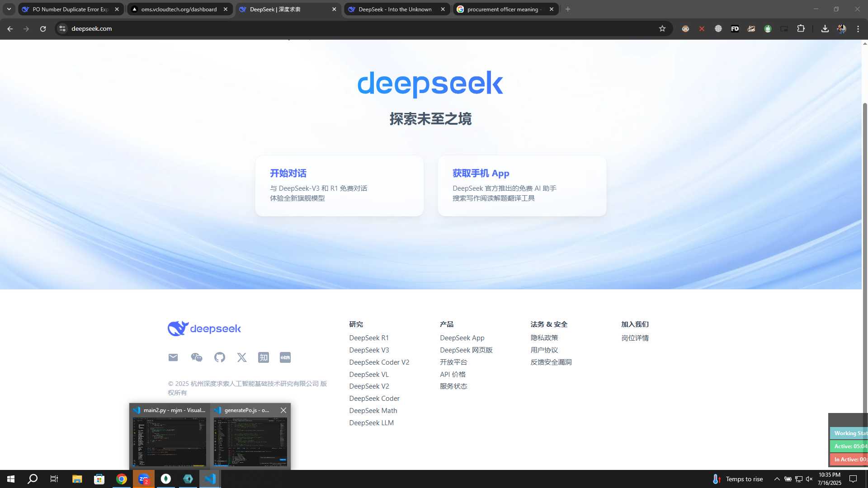This screenshot has height=488, width=868.
Task: Open Microsoft Store from taskbar
Action: pyautogui.click(x=99, y=479)
